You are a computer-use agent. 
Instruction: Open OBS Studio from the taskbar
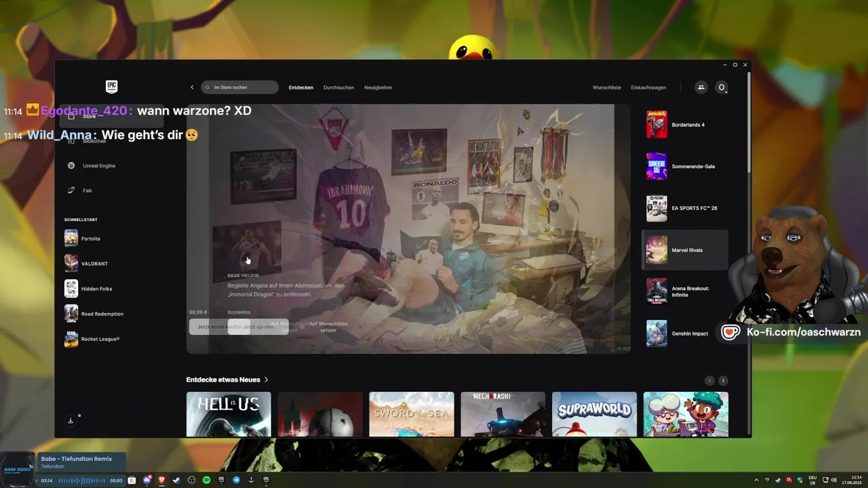pos(191,480)
